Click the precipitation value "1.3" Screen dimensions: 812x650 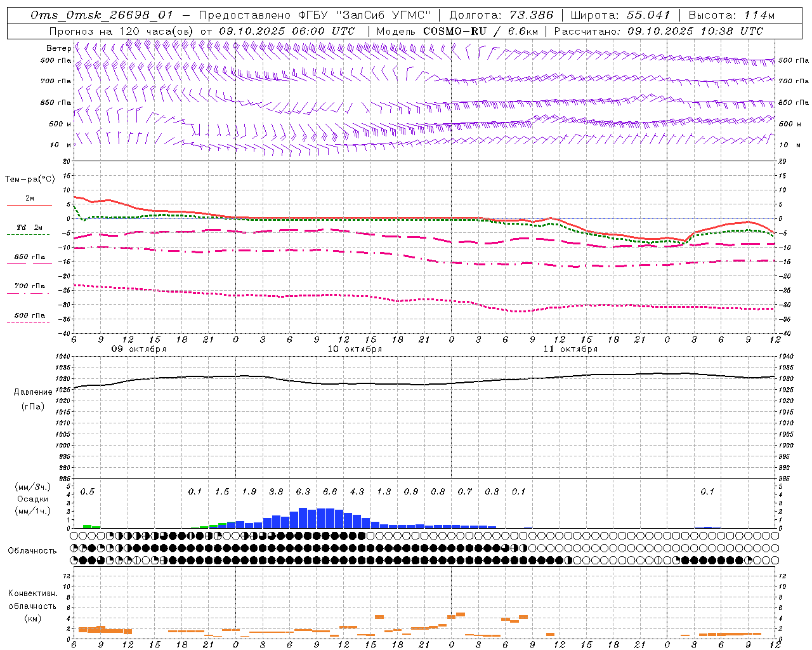pos(384,492)
